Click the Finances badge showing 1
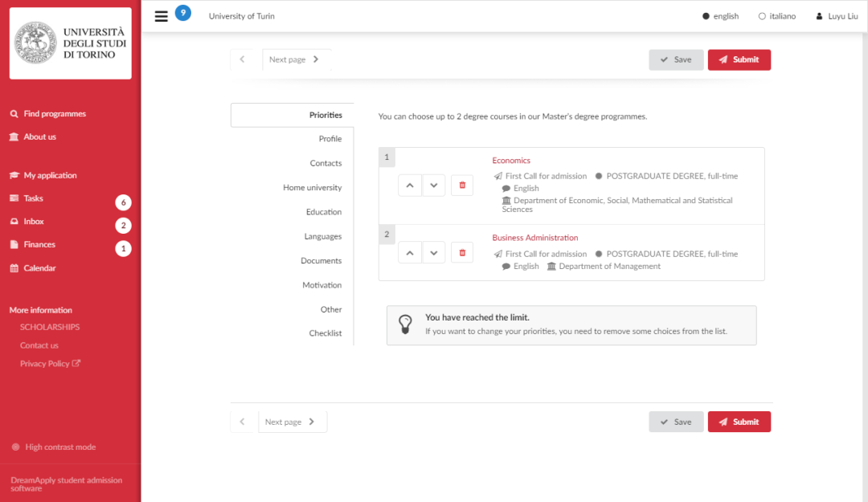Image resolution: width=868 pixels, height=502 pixels. 124,249
